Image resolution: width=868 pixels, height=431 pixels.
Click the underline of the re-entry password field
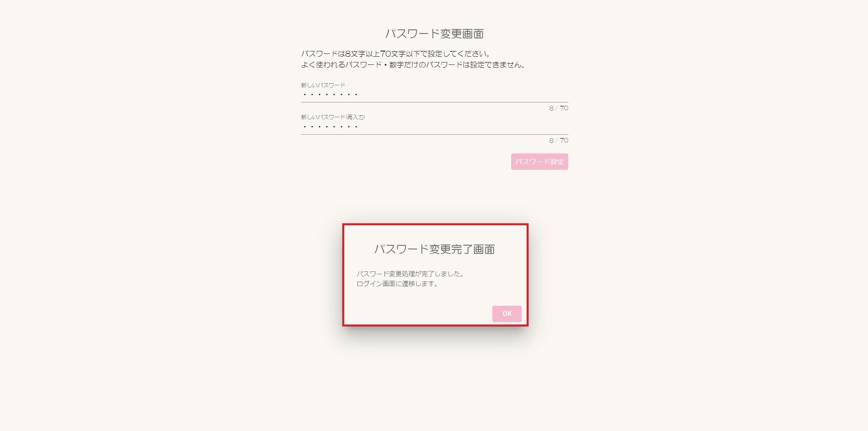(x=434, y=134)
